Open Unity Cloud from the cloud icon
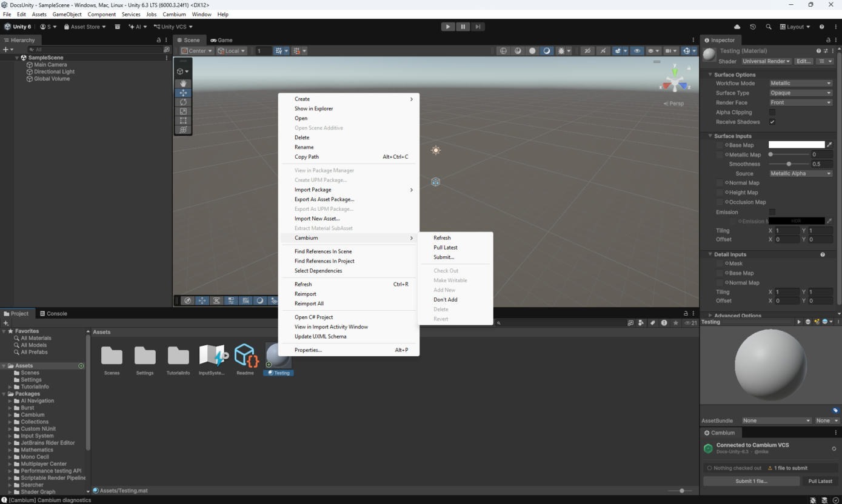Image resolution: width=842 pixels, height=504 pixels. tap(737, 27)
